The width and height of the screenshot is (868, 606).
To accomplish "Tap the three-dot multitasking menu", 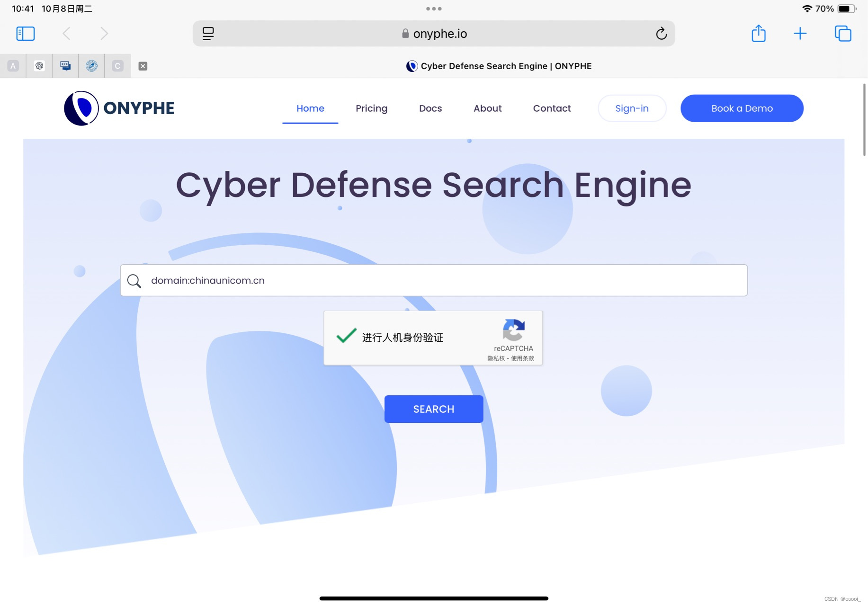I will [x=434, y=9].
